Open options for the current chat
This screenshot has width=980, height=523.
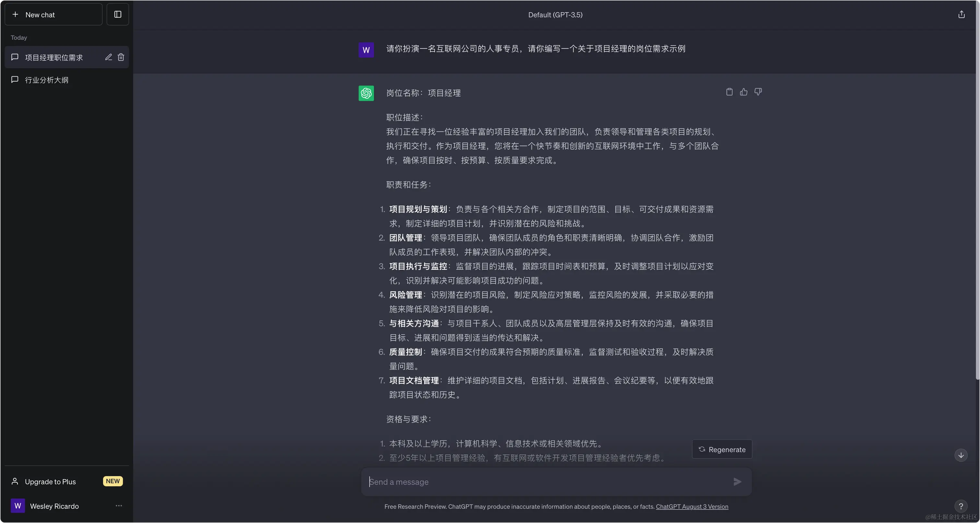[119, 506]
